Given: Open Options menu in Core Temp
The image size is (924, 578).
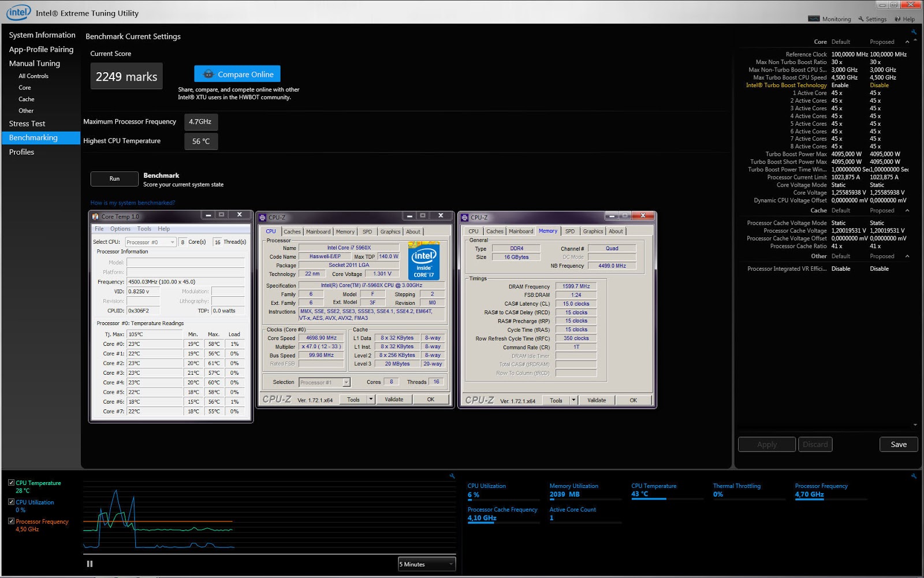Looking at the screenshot, I should coord(120,229).
